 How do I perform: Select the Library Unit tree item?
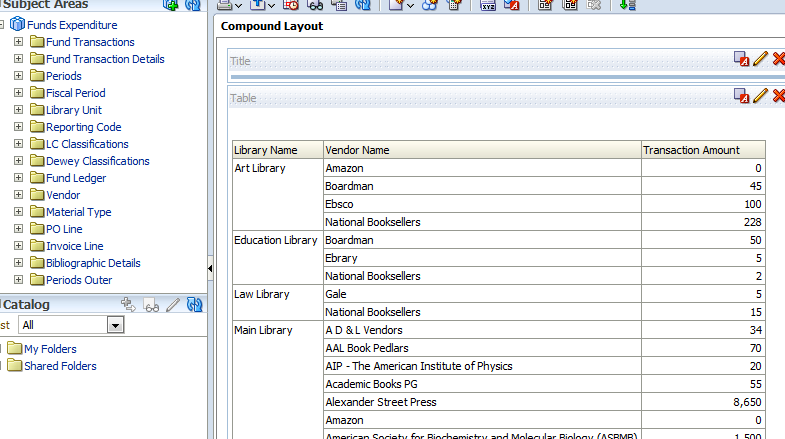(73, 110)
